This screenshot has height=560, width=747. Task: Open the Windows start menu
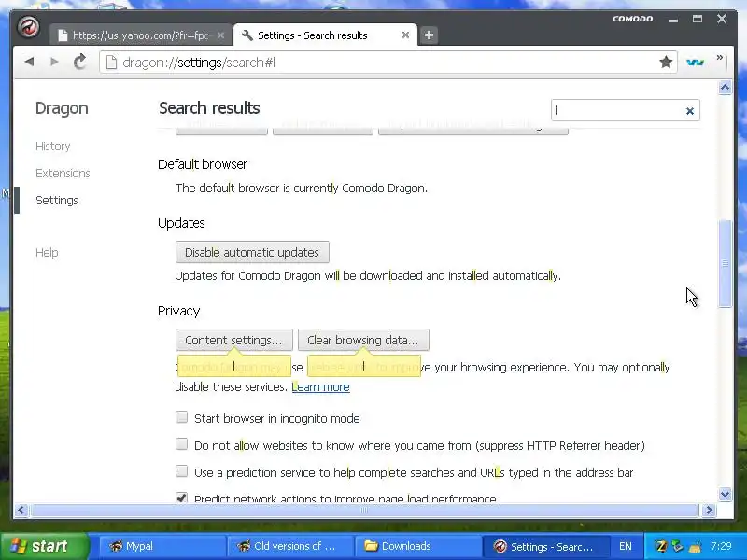(x=44, y=546)
